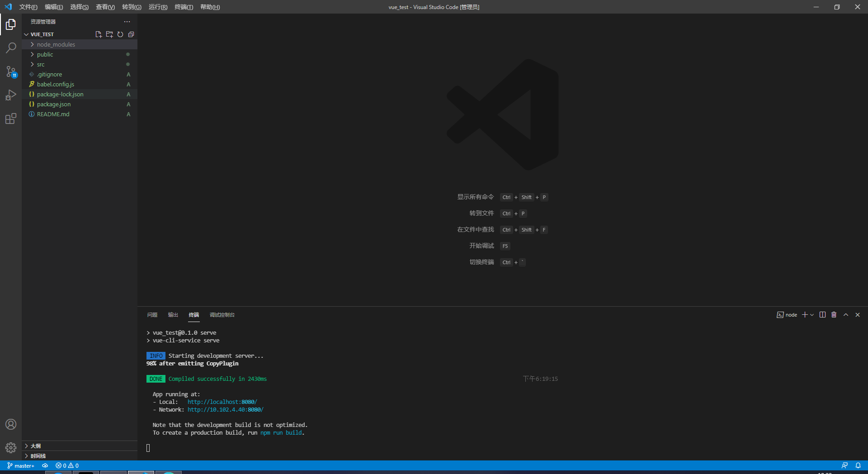868x474 pixels.
Task: Open the 查看(V) menu
Action: [105, 7]
